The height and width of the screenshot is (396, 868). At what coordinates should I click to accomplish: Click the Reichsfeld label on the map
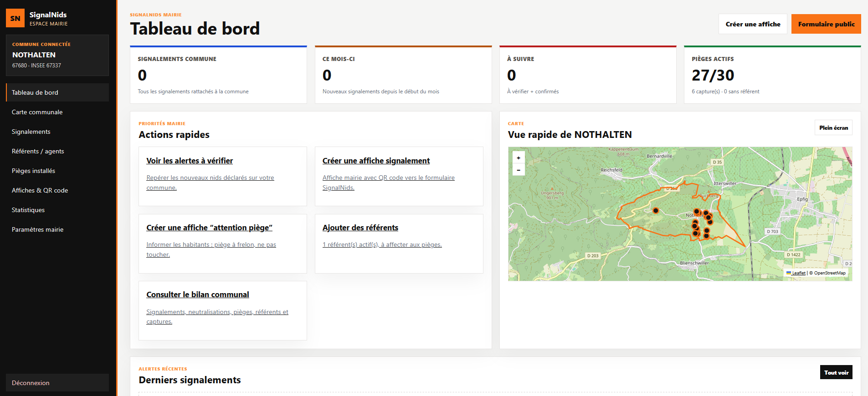point(611,170)
